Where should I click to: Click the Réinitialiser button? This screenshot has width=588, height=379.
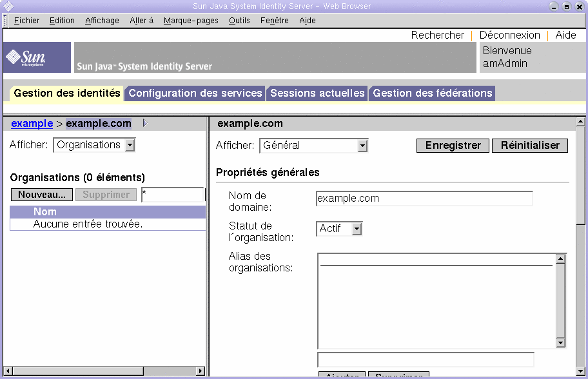click(530, 146)
